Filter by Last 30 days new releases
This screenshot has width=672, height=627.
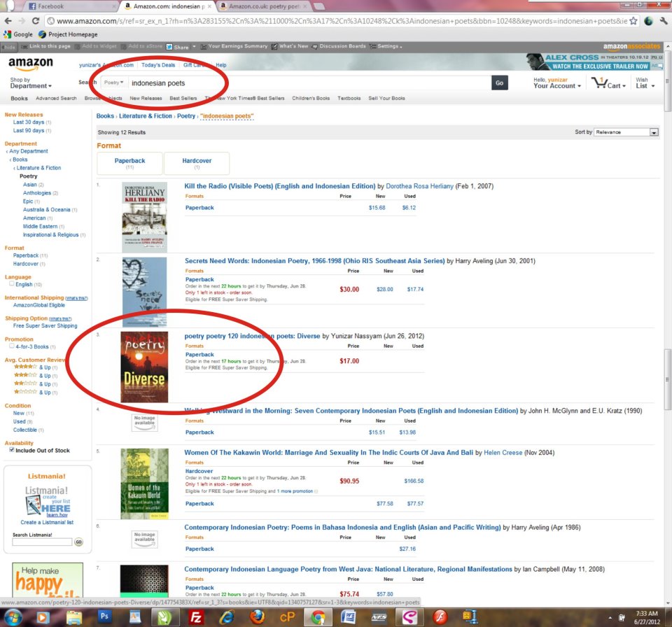pyautogui.click(x=29, y=122)
